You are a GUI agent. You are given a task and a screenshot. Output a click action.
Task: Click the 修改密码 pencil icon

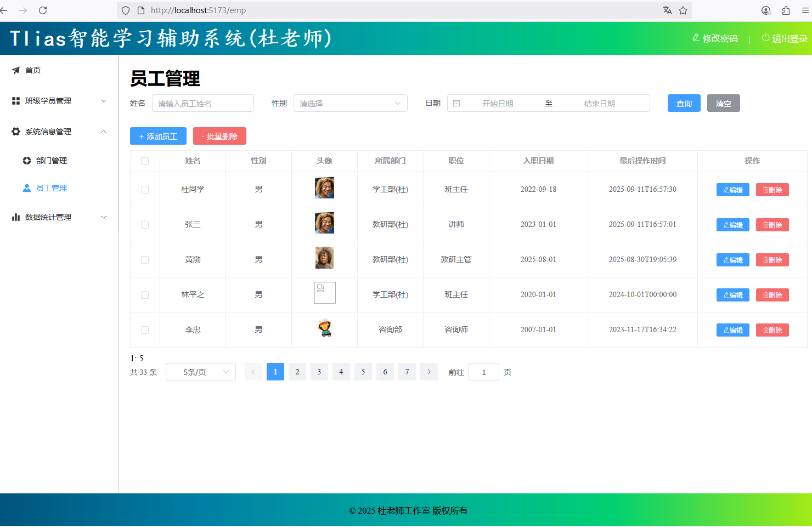point(696,38)
